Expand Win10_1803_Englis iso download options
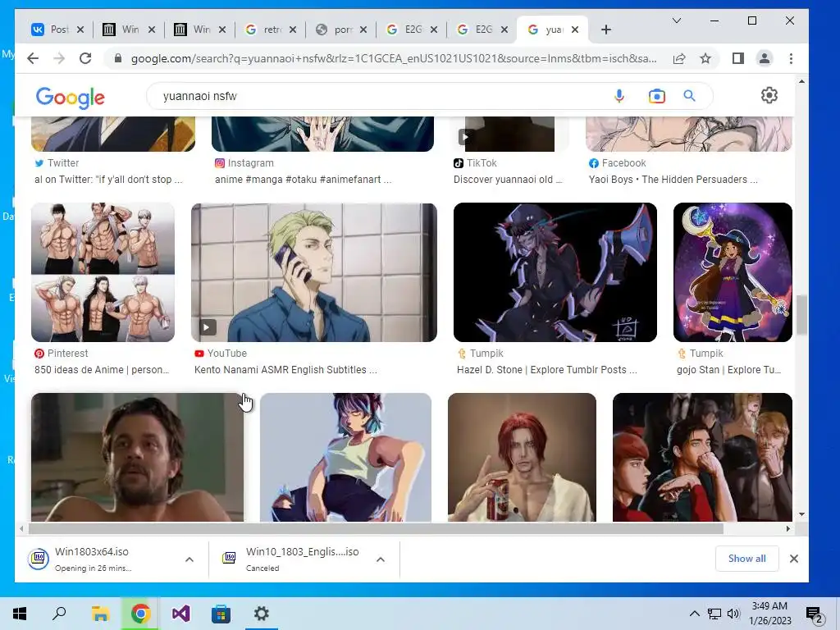 click(x=381, y=559)
